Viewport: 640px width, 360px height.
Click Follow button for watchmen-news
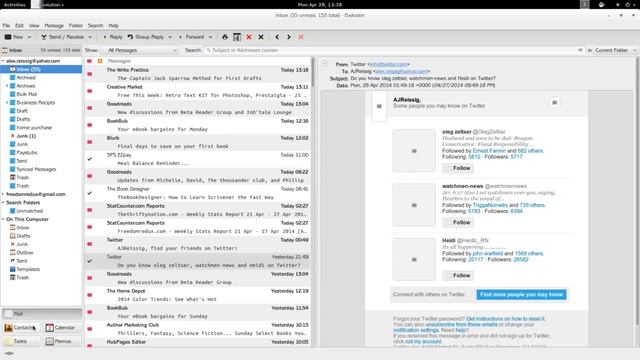pos(458,222)
